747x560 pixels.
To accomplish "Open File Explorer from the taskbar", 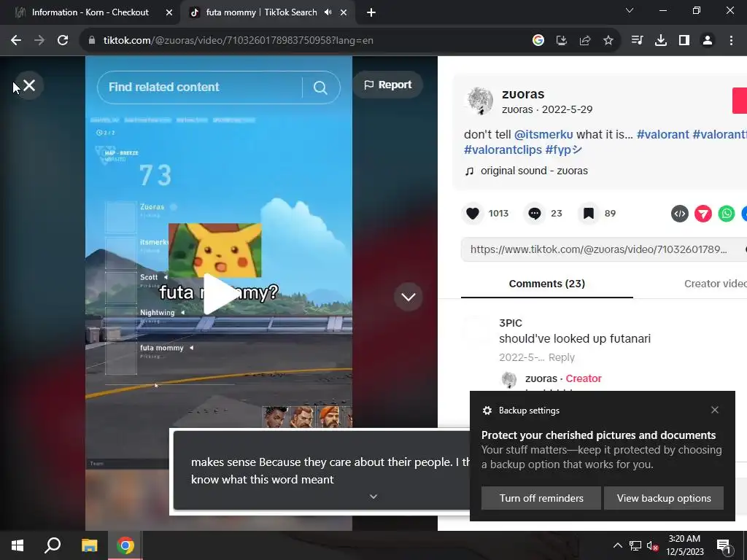I will 89,545.
